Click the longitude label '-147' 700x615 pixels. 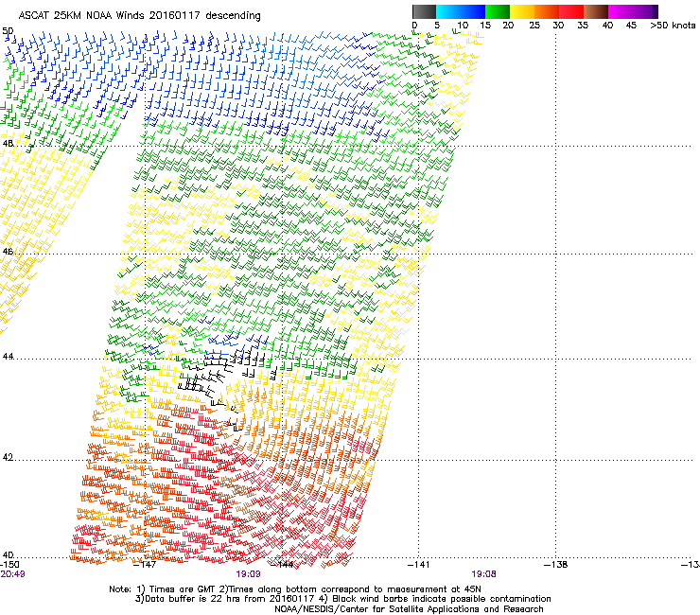[146, 565]
